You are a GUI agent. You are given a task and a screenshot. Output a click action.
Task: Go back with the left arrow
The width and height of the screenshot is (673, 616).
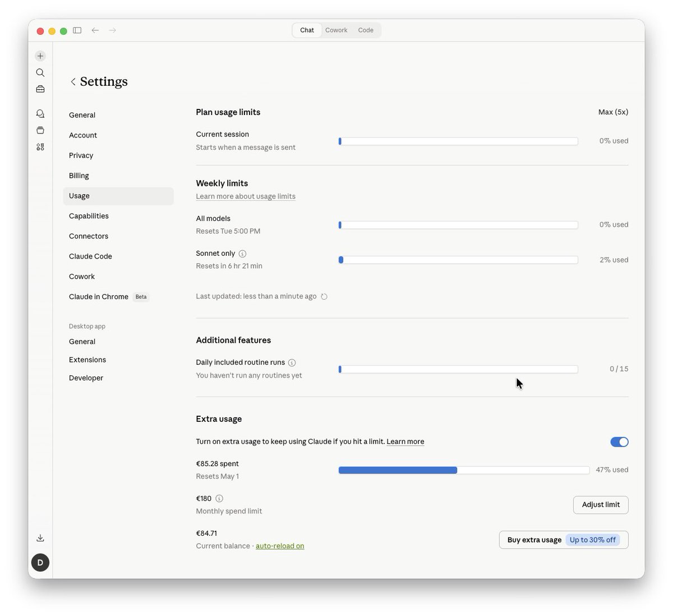[95, 30]
